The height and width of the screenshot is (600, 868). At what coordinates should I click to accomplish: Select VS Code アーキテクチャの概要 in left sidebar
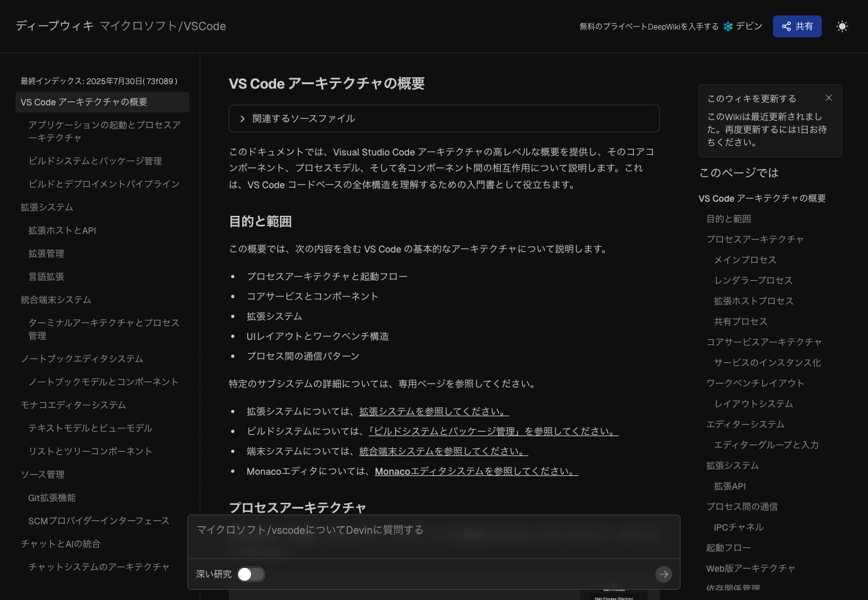pos(102,102)
